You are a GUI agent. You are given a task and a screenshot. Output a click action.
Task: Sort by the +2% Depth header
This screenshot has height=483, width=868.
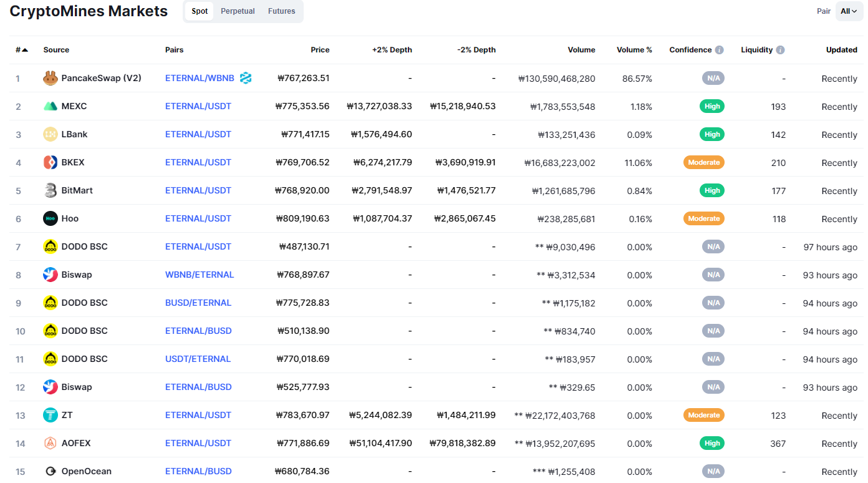click(x=392, y=50)
